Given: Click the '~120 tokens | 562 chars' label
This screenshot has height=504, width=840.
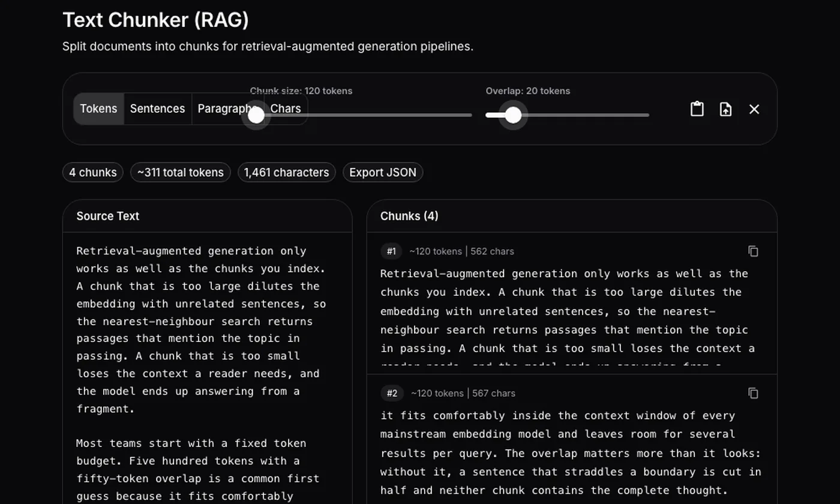Looking at the screenshot, I should click(x=461, y=251).
